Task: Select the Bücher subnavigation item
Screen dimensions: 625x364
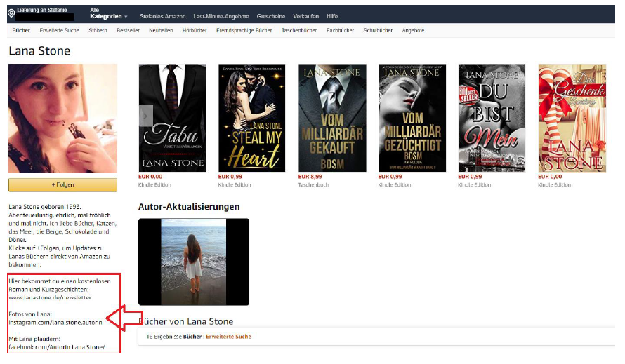Action: (x=21, y=30)
